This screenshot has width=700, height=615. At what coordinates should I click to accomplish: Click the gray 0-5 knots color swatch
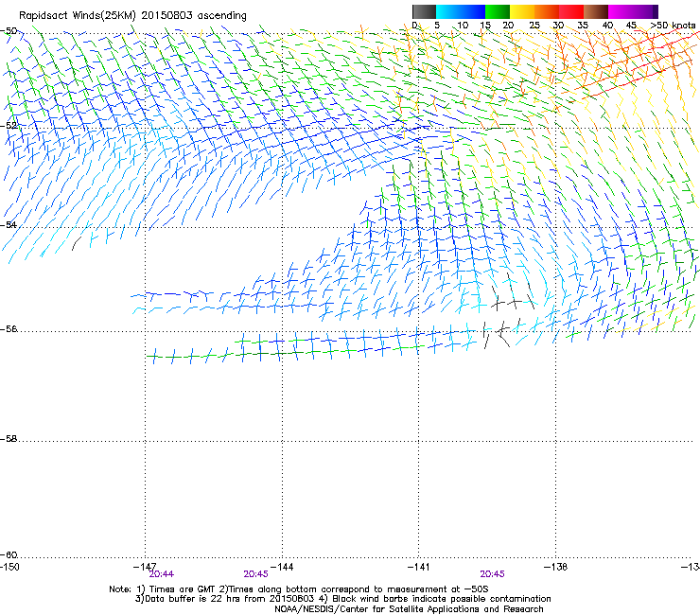[424, 11]
